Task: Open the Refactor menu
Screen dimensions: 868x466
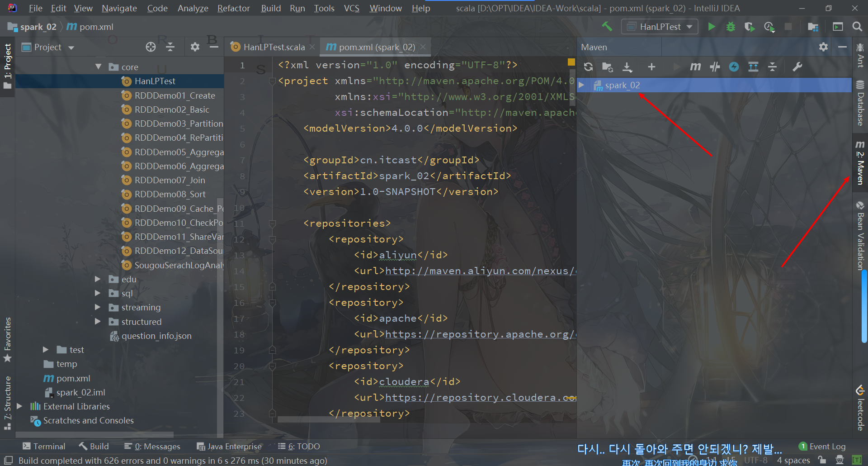Action: coord(233,8)
